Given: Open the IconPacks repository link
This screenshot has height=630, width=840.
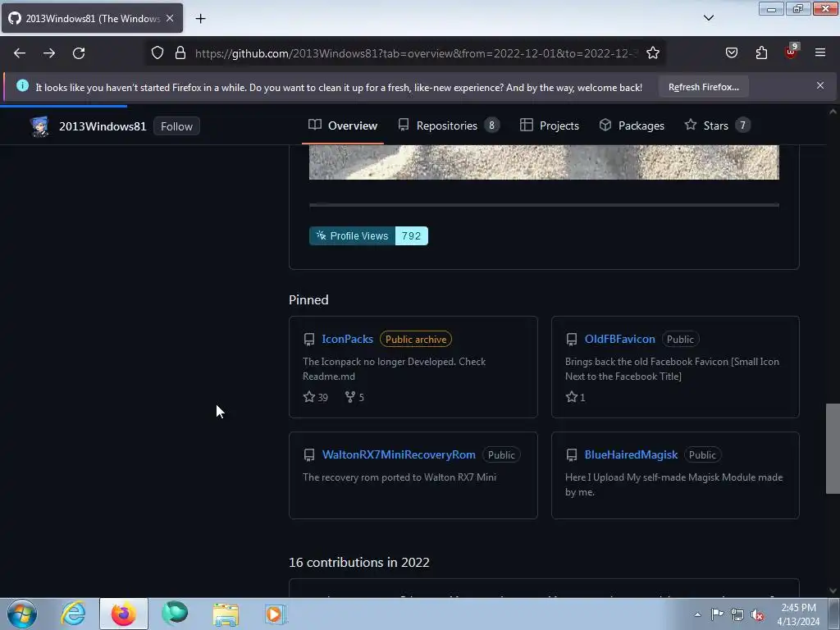Looking at the screenshot, I should point(347,339).
